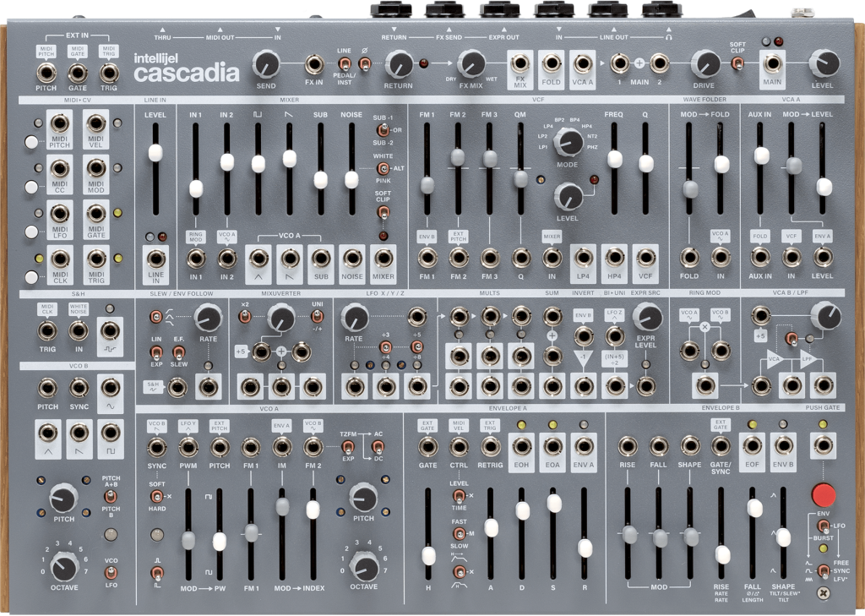Flip the VCO / LFO switch on VCO B
865x616 pixels.
click(112, 573)
